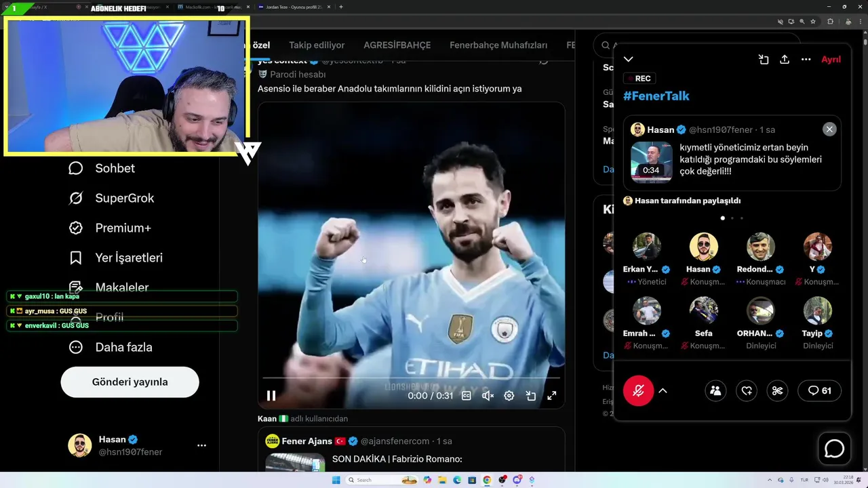Play the 0:34 shared video thumbnail
Image resolution: width=868 pixels, height=488 pixels.
pos(652,162)
